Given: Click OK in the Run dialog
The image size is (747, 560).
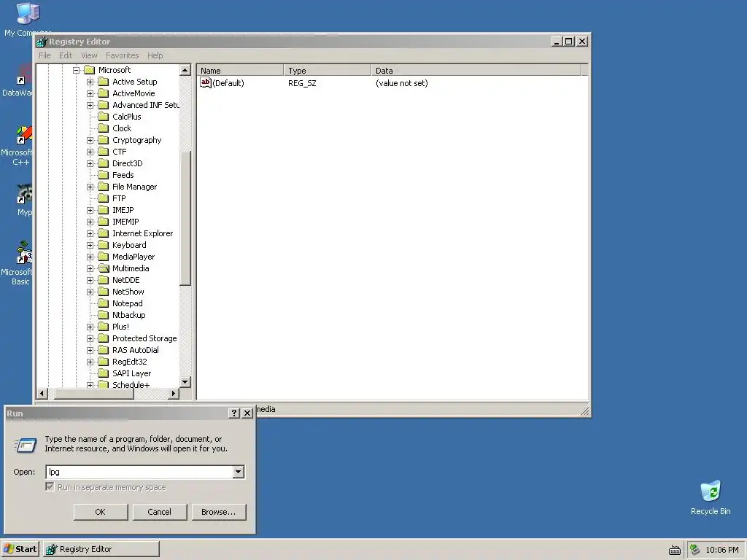Looking at the screenshot, I should tap(101, 512).
